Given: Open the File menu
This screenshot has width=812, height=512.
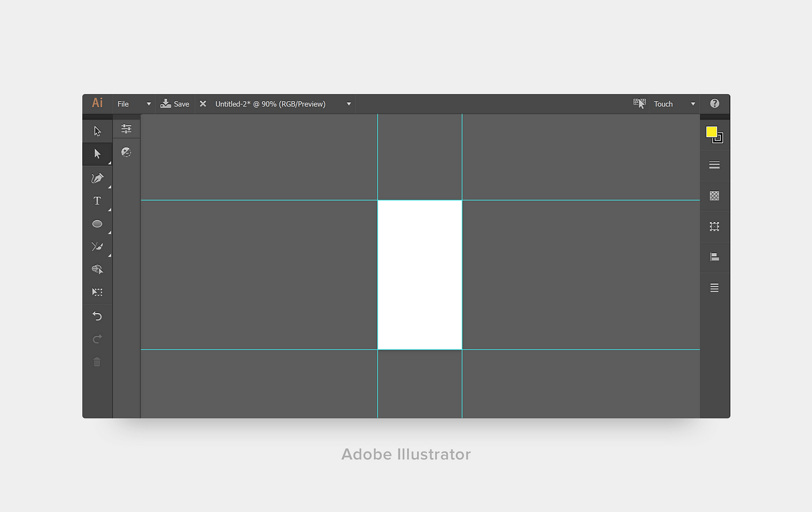Looking at the screenshot, I should pos(123,104).
